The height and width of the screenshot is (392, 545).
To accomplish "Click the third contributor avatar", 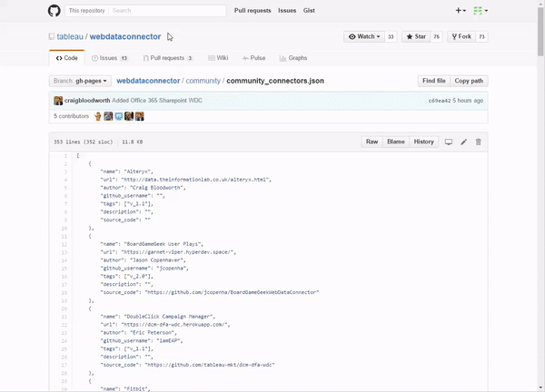I will pos(119,116).
